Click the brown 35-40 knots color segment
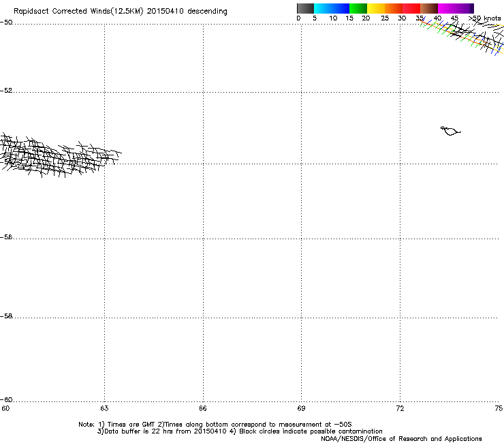504x443 pixels. click(x=429, y=8)
